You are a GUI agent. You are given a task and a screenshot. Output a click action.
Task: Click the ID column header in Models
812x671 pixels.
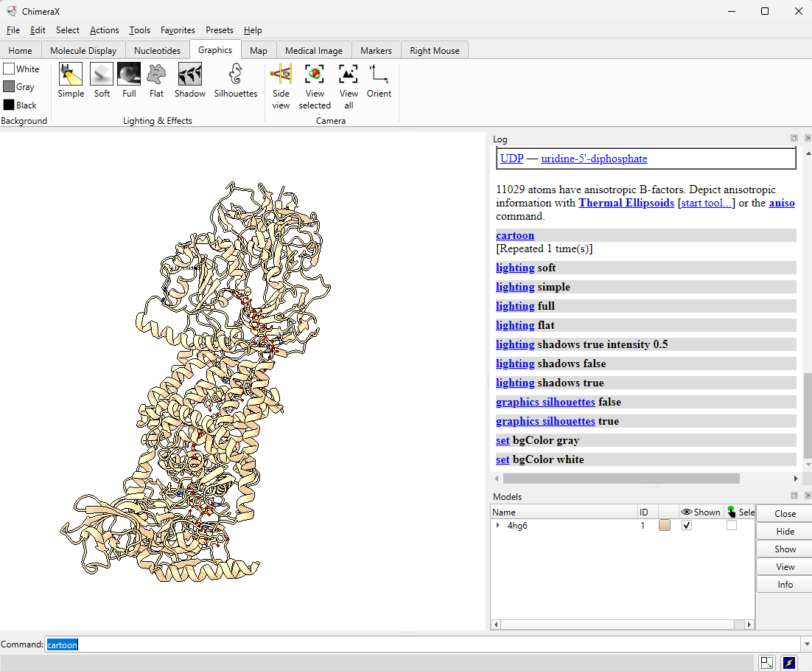pos(647,512)
